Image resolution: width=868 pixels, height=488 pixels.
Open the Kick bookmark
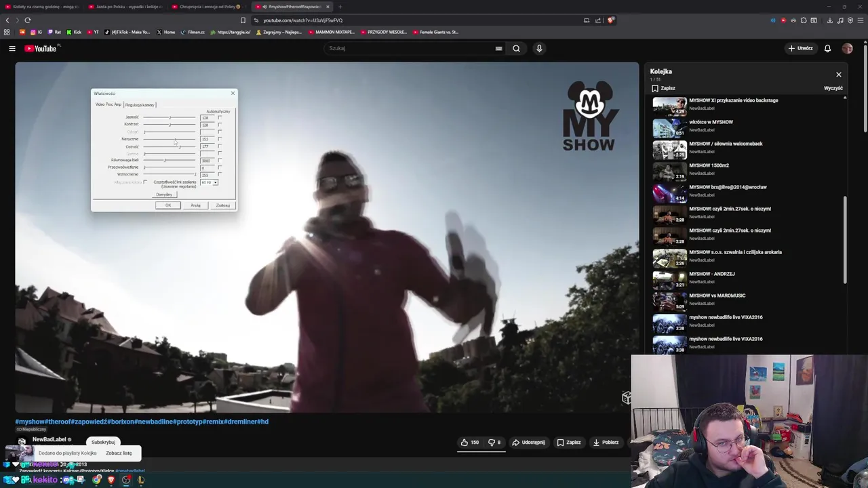(74, 32)
